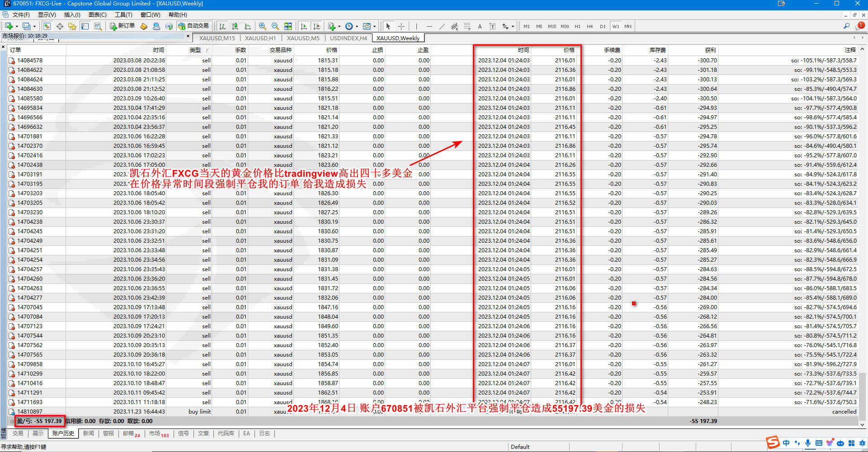Switch to the USDINDEX,H4 chart tab
The image size is (868, 452).
click(349, 38)
